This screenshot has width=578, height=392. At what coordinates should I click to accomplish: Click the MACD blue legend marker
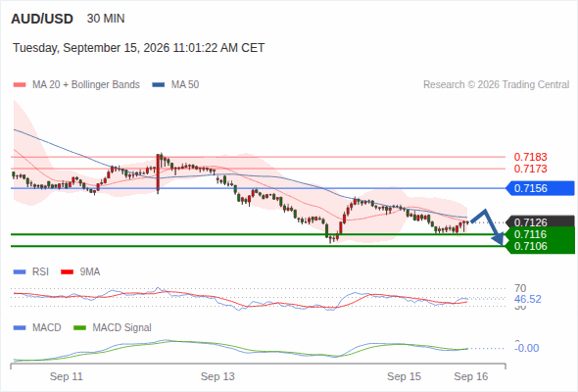[20, 327]
